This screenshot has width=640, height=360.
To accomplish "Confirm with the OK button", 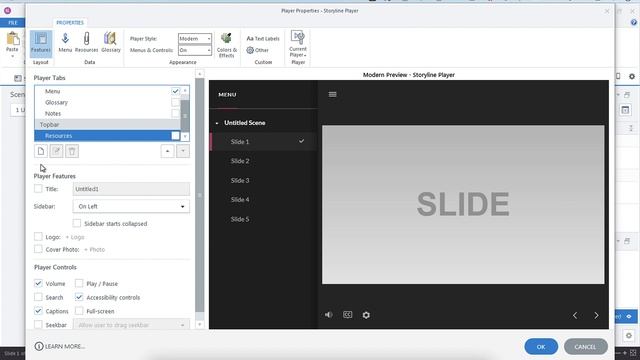I will click(x=541, y=347).
